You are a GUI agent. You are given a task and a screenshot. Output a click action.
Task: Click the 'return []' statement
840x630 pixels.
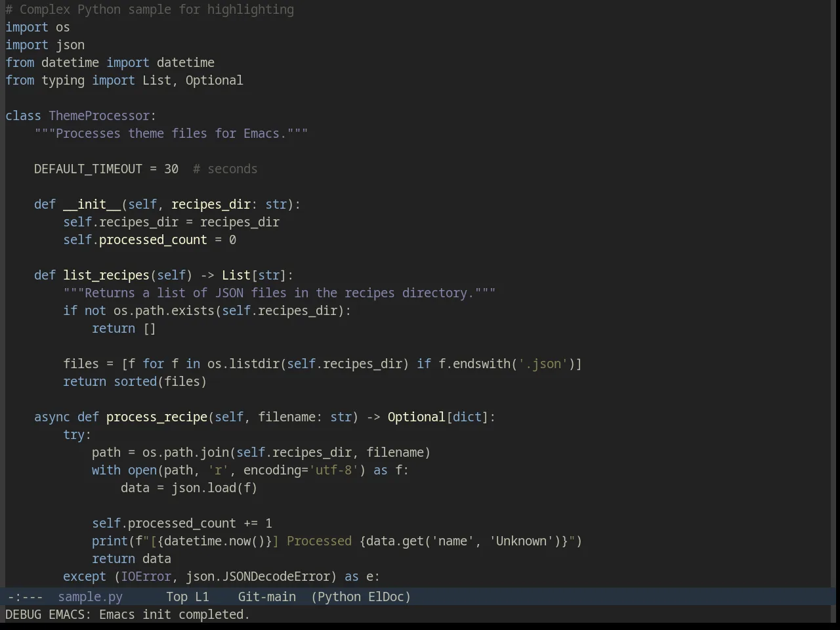pos(124,328)
